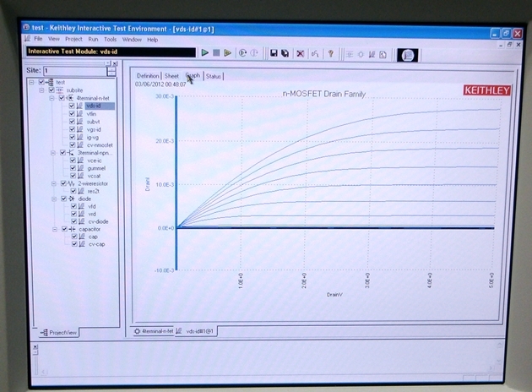532x392 pixels.
Task: Click the greyed test module graph icon
Action: [372, 54]
